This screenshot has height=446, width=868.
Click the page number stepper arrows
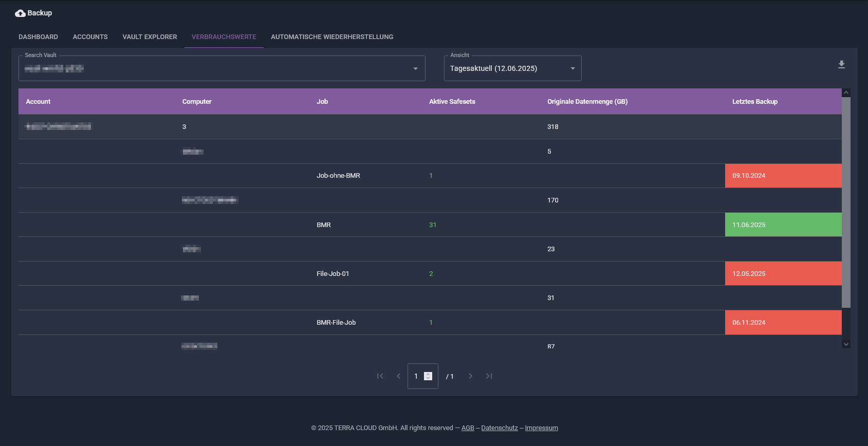[428, 376]
